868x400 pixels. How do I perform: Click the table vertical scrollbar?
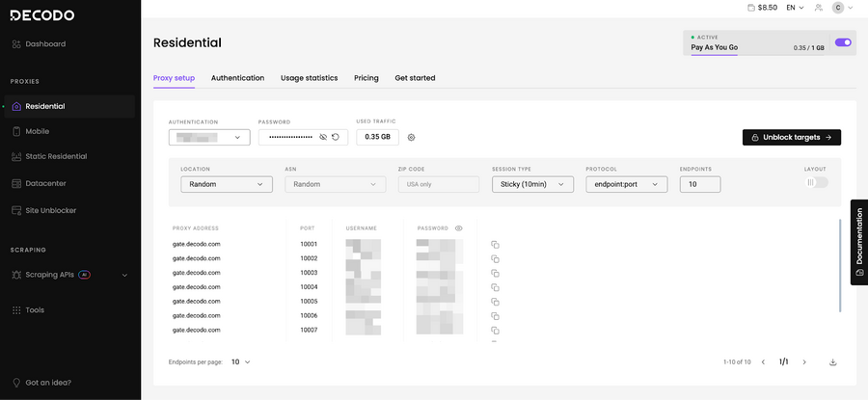[x=840, y=266]
